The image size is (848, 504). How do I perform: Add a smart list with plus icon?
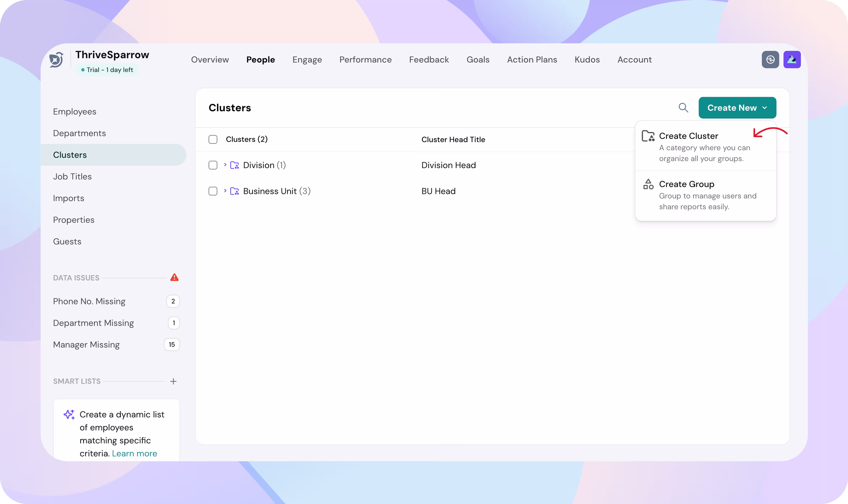pos(173,381)
